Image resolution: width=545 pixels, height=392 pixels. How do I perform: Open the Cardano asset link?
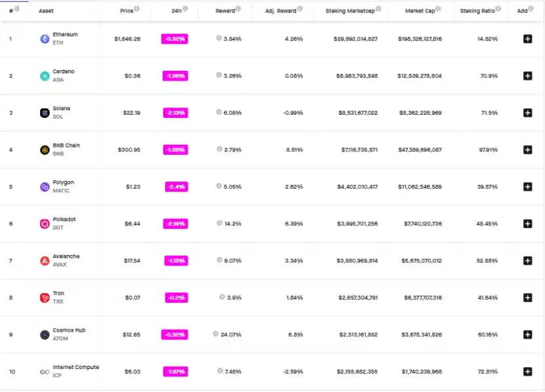point(63,71)
